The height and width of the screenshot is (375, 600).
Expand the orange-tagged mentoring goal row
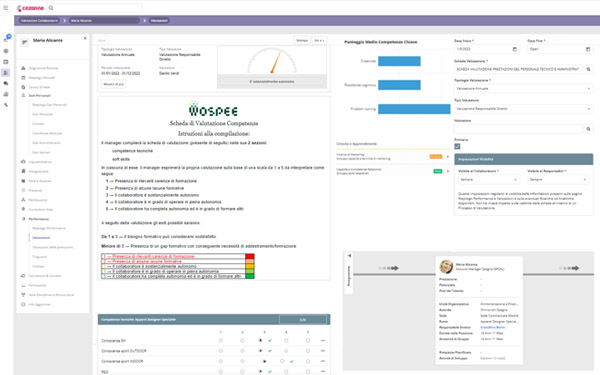(x=448, y=157)
